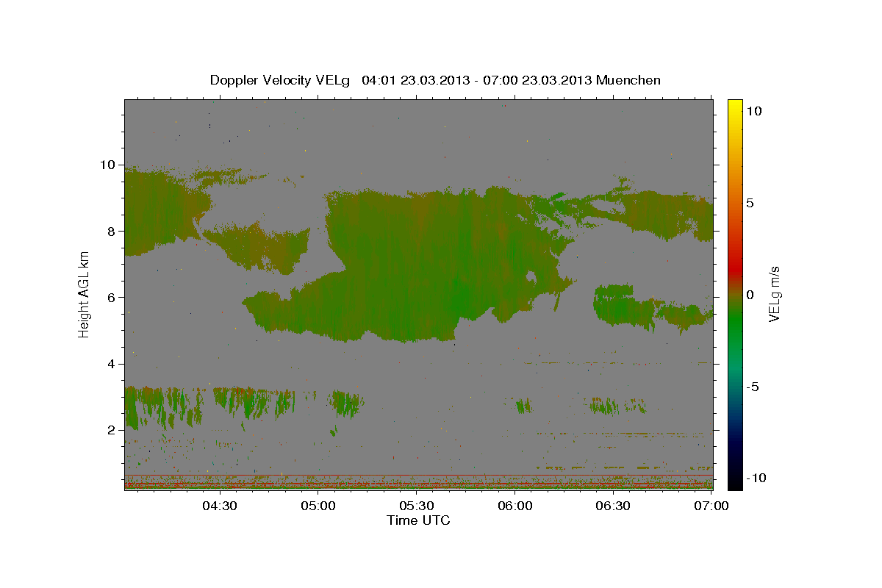Click the 'Muenchen' station name in title
This screenshot has width=882, height=588.
click(628, 80)
